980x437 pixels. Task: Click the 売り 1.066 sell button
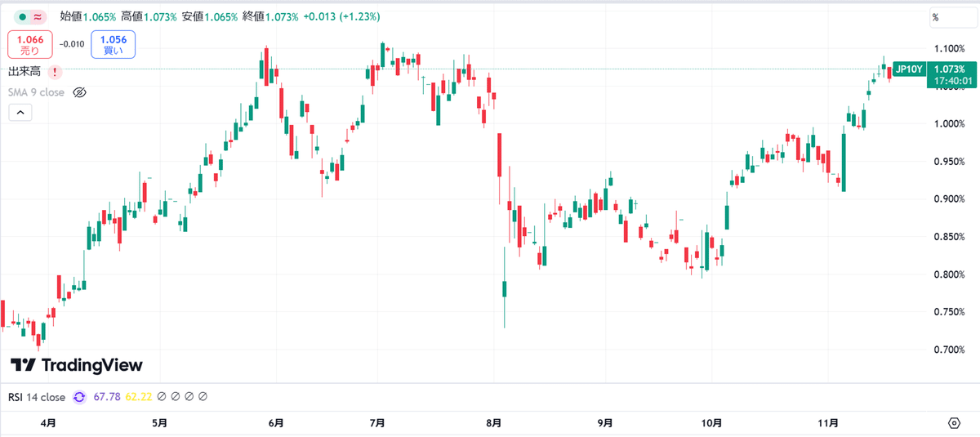point(30,45)
